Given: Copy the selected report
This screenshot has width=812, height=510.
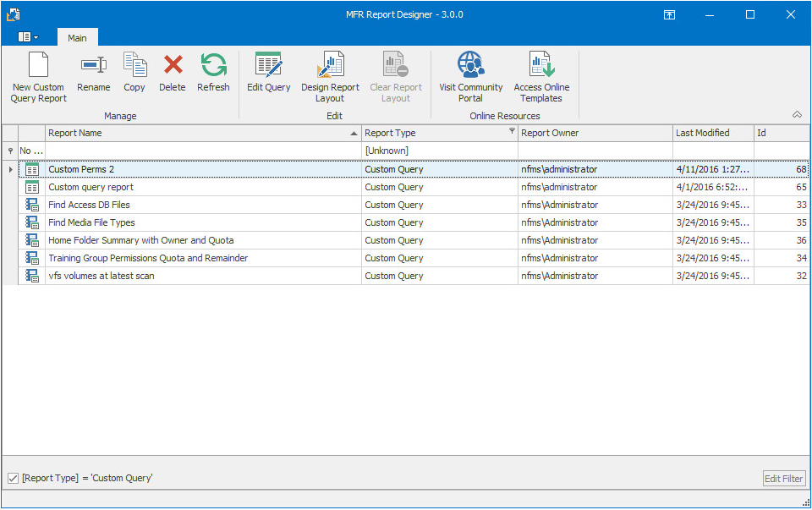Looking at the screenshot, I should coord(134,74).
